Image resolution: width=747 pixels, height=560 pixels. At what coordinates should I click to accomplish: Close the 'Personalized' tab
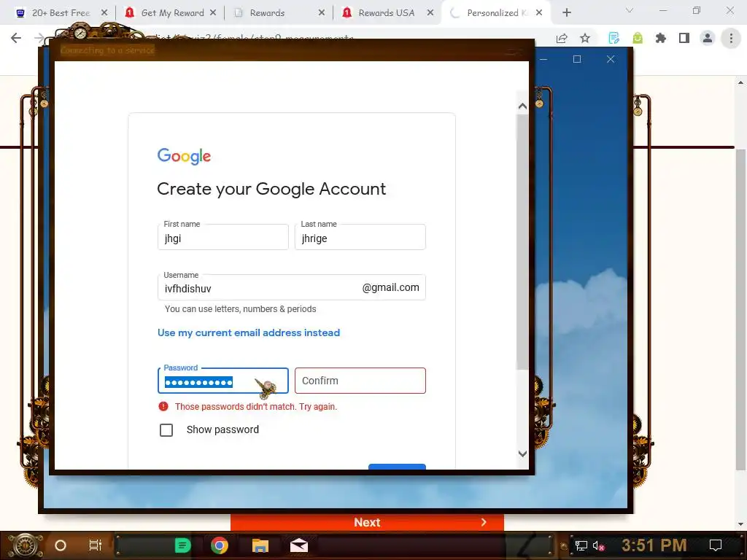[x=539, y=13]
